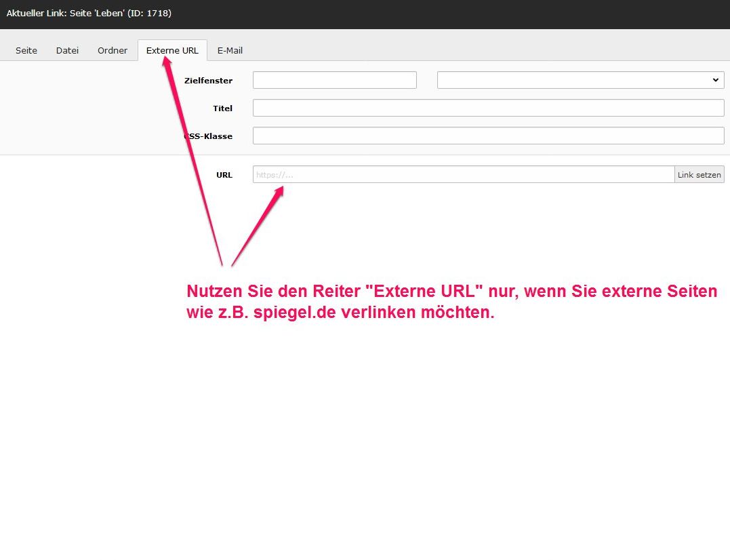Click the Zielfenster label
The height and width of the screenshot is (560, 730).
point(208,81)
